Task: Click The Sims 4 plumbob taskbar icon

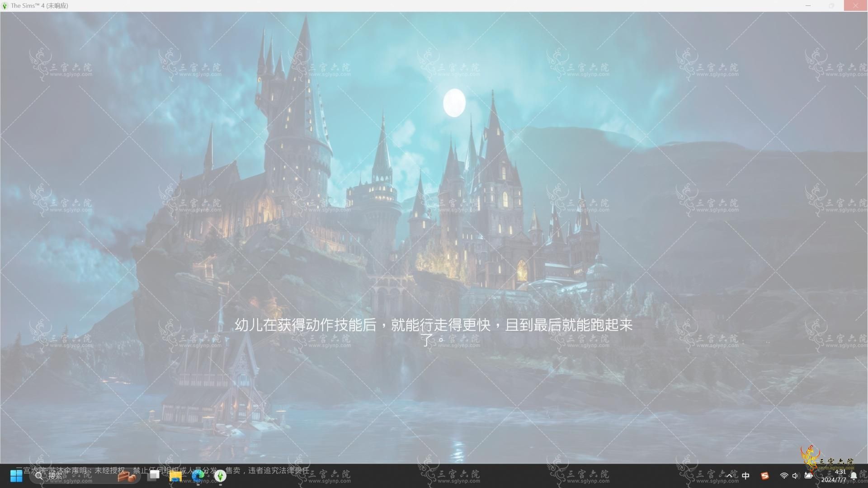Action: click(220, 476)
